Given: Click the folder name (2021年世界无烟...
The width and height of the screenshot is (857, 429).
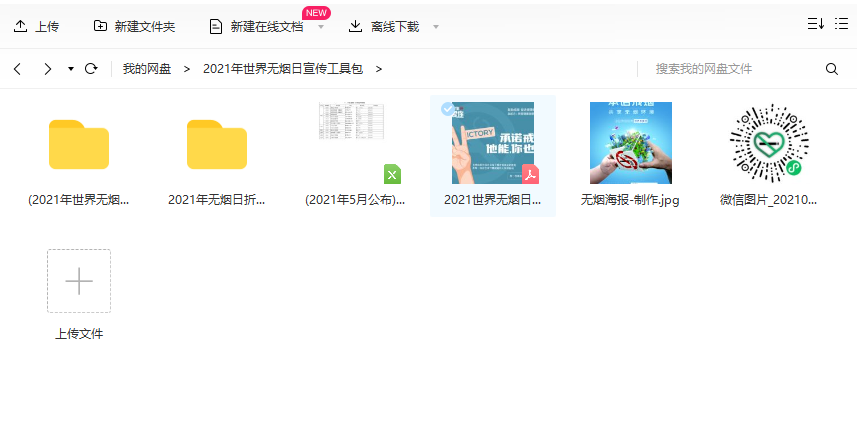Looking at the screenshot, I should point(79,200).
